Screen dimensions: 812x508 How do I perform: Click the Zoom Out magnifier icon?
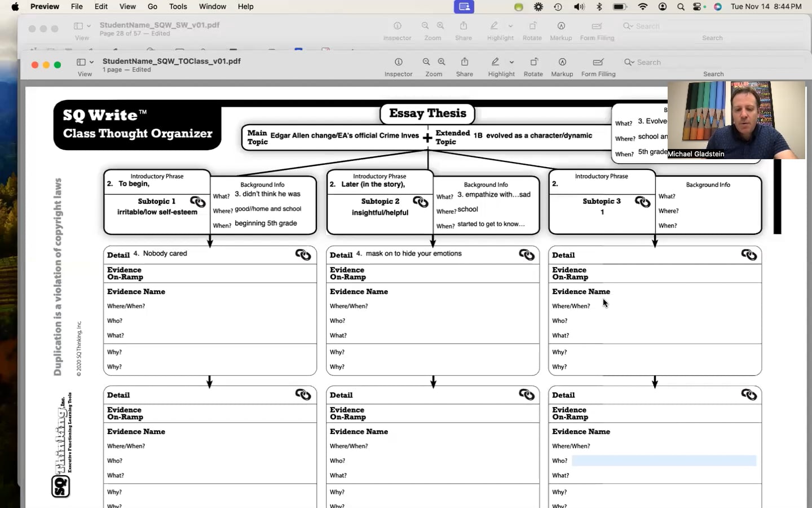(426, 62)
